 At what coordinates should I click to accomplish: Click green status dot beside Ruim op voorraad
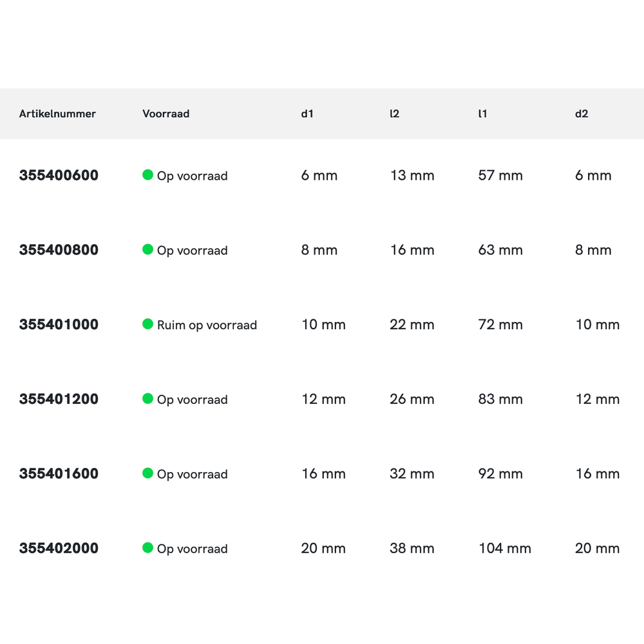[x=147, y=324]
